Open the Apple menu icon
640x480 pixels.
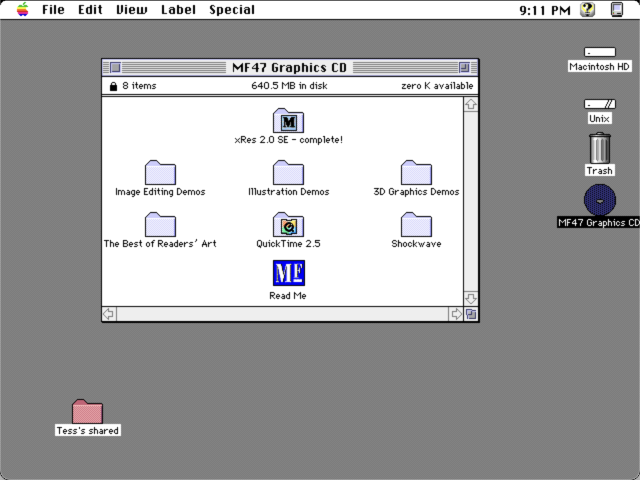click(23, 9)
